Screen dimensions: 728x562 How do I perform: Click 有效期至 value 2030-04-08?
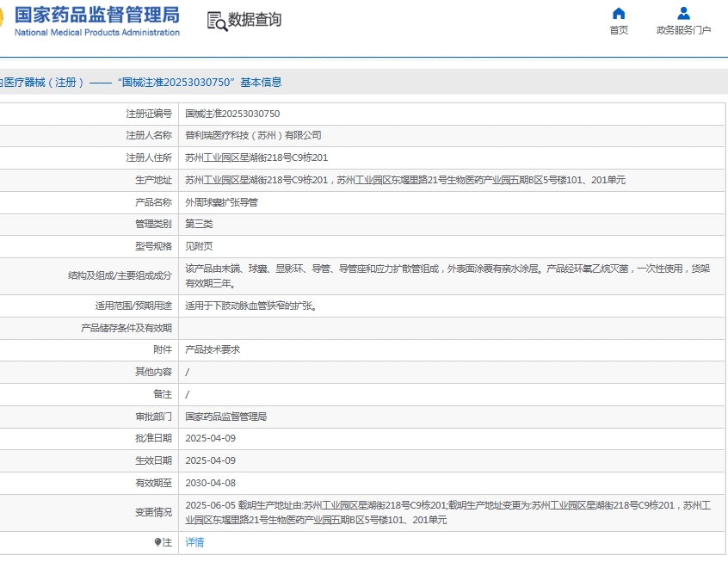point(210,483)
